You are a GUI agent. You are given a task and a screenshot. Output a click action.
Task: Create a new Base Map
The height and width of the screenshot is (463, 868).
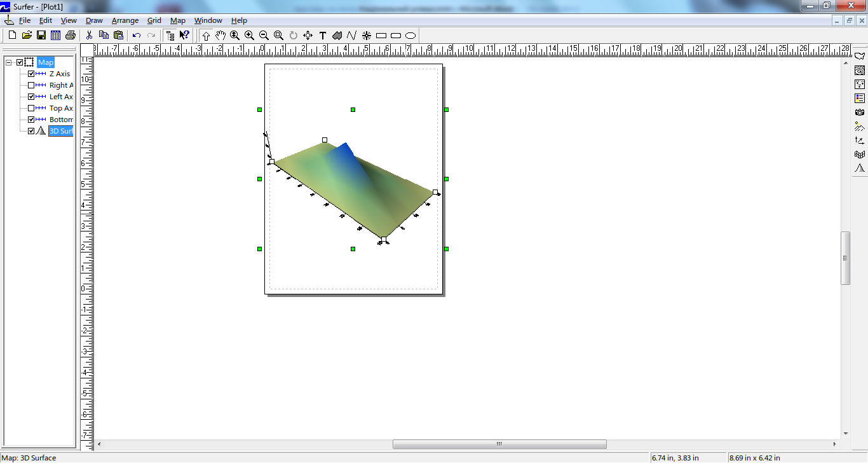860,56
